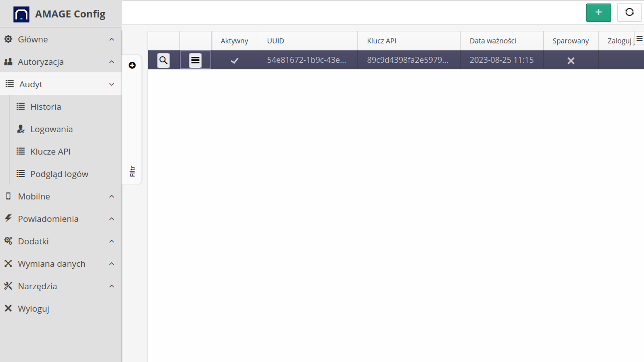Screen dimensions: 644x362
Task: Click the AMAGE Config logo icon
Action: pyautogui.click(x=20, y=13)
